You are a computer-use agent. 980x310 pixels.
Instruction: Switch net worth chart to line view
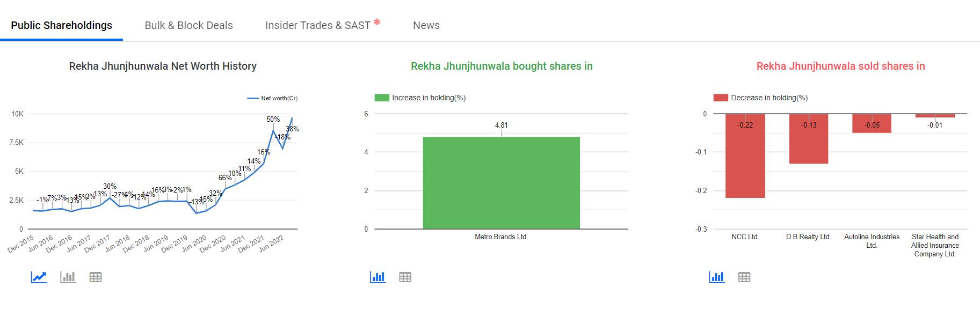coord(39,277)
